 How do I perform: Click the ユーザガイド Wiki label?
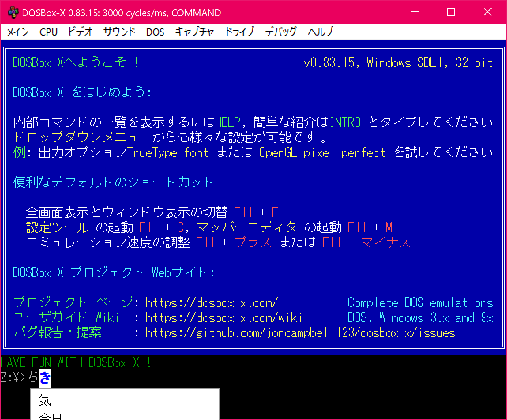click(66, 318)
